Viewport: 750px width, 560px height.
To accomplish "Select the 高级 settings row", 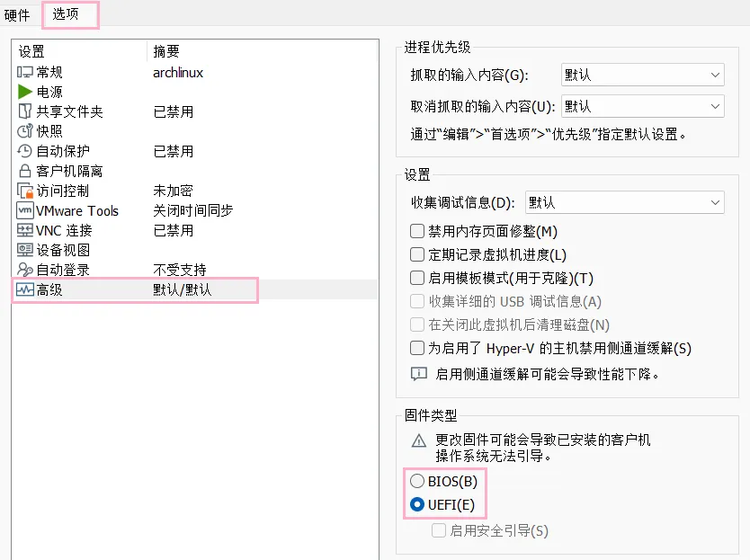I will [194, 289].
